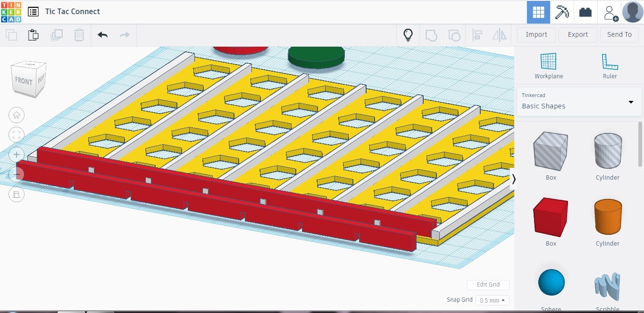644x313 pixels.
Task: Click the Group shapes icon
Action: click(x=431, y=35)
